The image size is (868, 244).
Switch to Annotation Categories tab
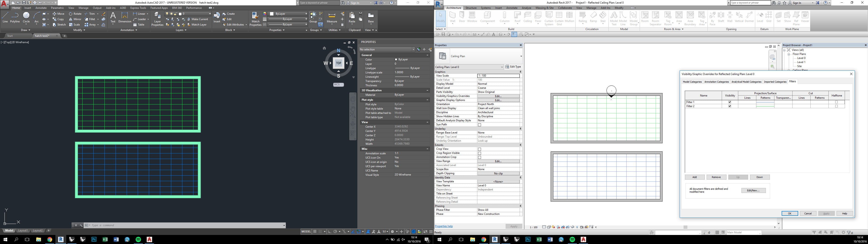pyautogui.click(x=716, y=82)
